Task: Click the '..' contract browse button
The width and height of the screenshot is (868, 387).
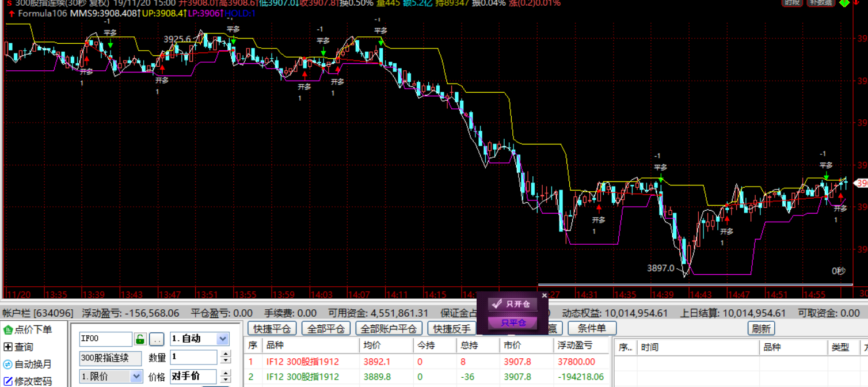Action: (x=158, y=339)
